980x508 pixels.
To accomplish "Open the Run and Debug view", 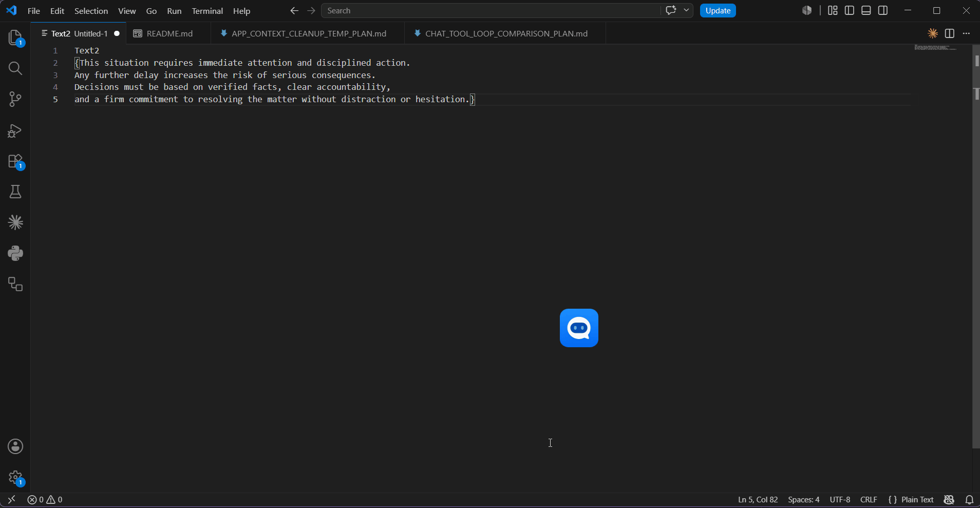I will [x=15, y=130].
